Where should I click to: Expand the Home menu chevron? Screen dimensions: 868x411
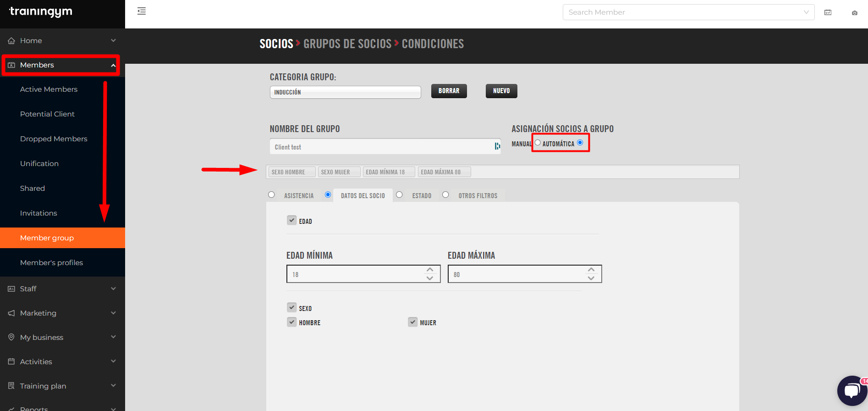(113, 40)
